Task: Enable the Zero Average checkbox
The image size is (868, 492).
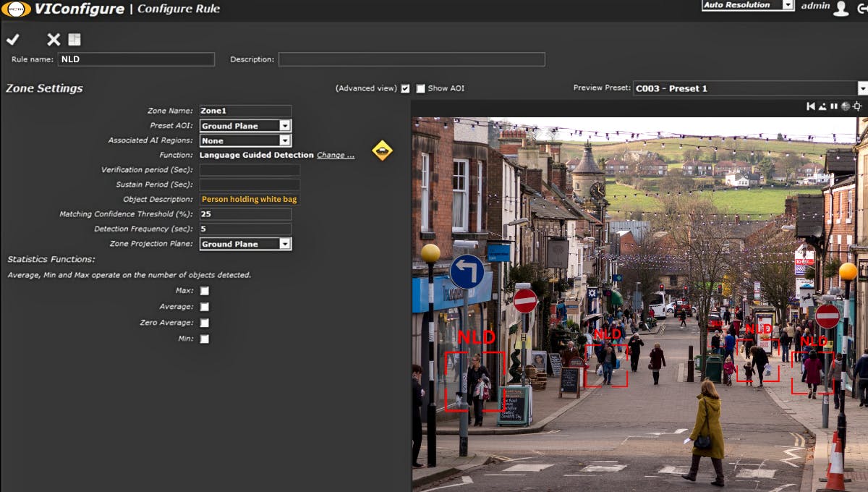Action: [x=205, y=323]
